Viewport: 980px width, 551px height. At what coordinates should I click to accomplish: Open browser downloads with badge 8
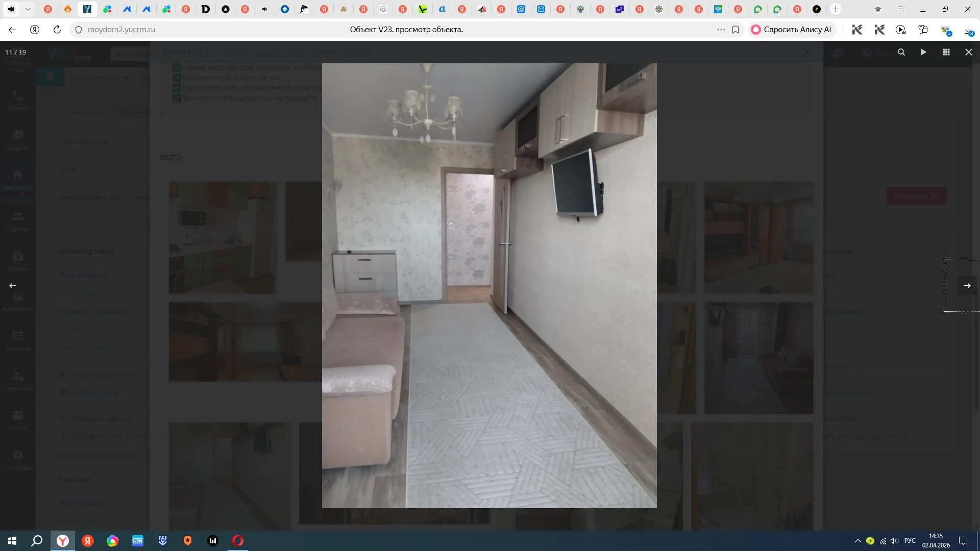(968, 31)
